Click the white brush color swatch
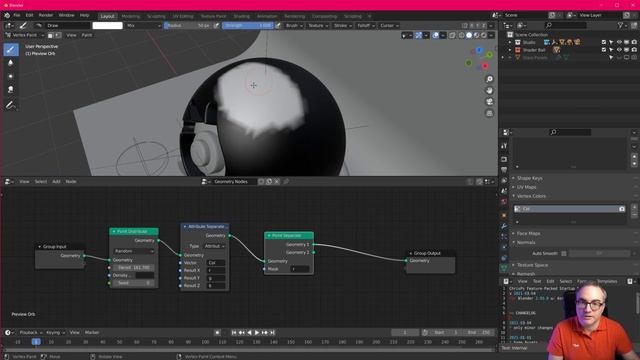Screen dimensions: 640x360 point(107,25)
